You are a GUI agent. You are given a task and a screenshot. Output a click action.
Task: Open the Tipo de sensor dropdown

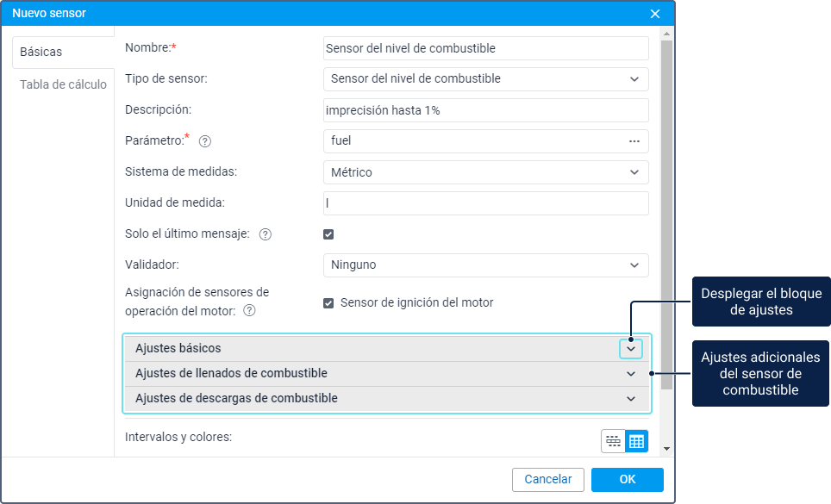485,79
